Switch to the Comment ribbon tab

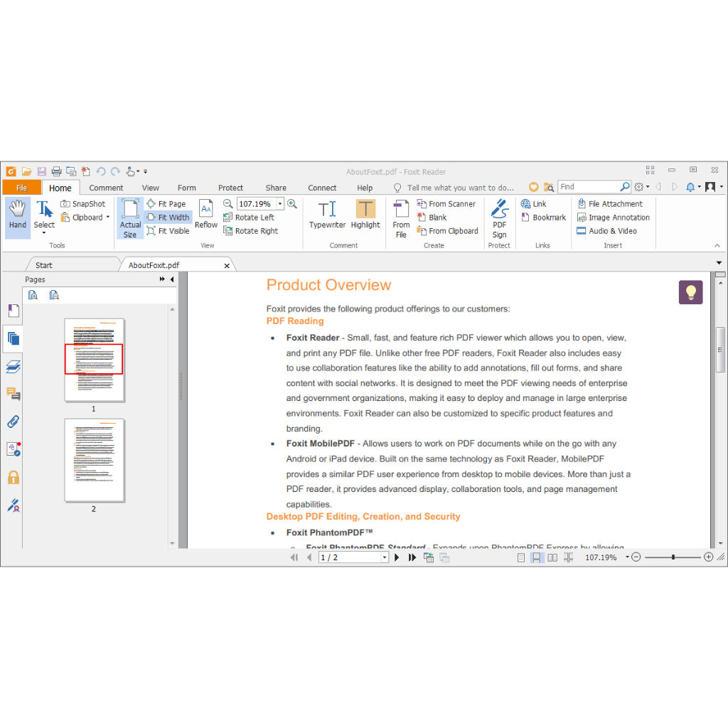[106, 188]
